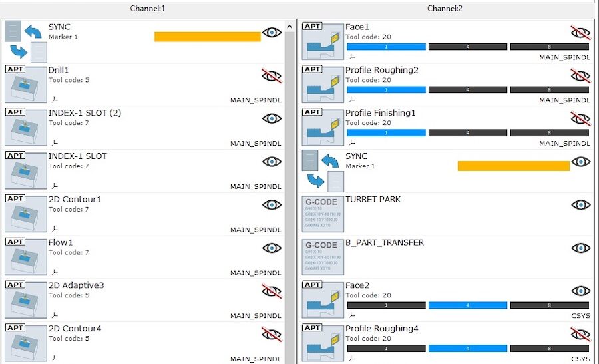This screenshot has height=364, width=599.
Task: Click the Profile Roughing4 turning icon
Action: coord(321,343)
